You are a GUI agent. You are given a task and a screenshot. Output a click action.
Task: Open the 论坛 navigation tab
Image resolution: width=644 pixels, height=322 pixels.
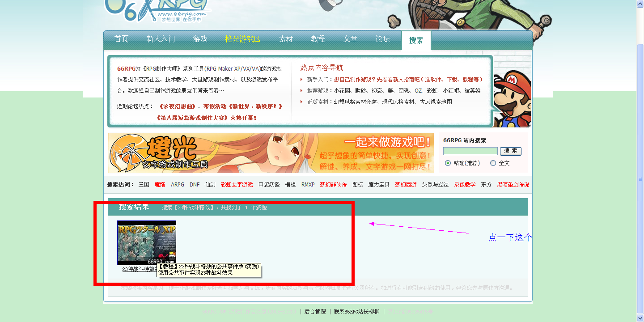pos(383,39)
